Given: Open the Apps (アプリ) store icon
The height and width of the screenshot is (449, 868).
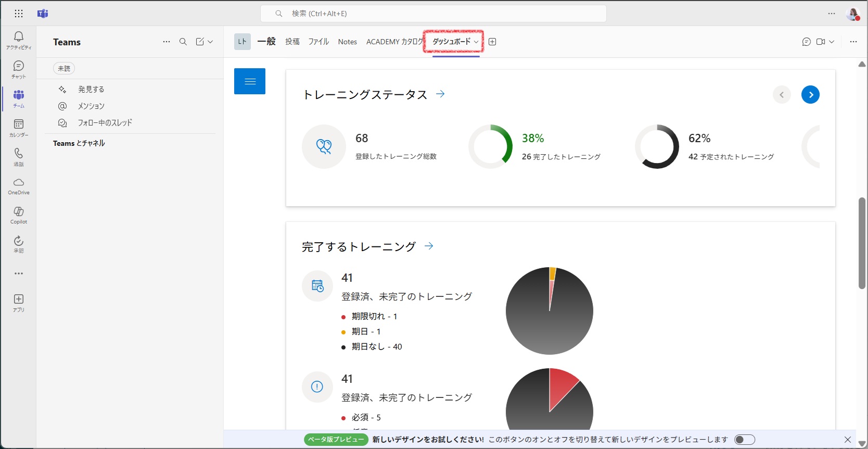Looking at the screenshot, I should (19, 303).
